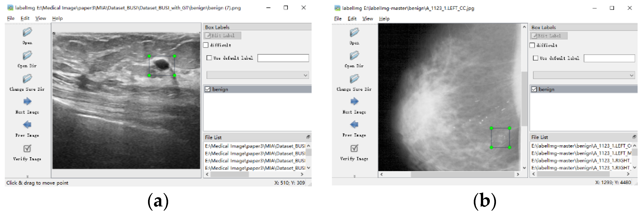644x216 pixels.
Task: Select first file in File List of window (b)
Action: tap(581, 146)
